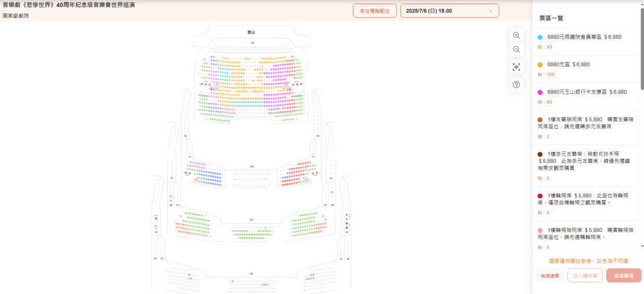The height and width of the screenshot is (294, 644).
Task: Choose the 1樓輪椅陪同席 pink dot
Action: pyautogui.click(x=540, y=230)
